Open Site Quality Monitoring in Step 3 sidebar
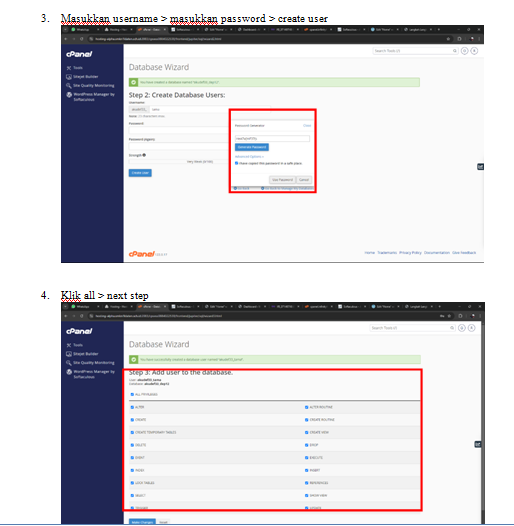This screenshot has height=526, width=514. click(90, 363)
